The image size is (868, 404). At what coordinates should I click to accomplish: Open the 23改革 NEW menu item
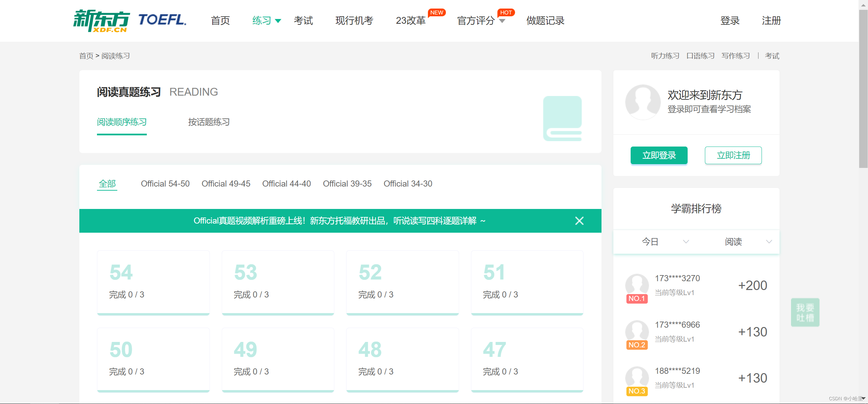click(x=411, y=21)
